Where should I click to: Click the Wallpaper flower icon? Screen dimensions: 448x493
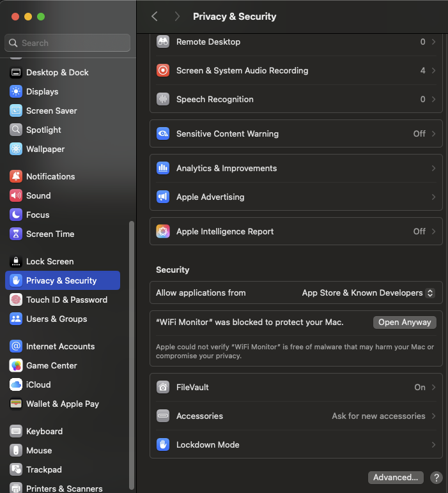pos(16,149)
